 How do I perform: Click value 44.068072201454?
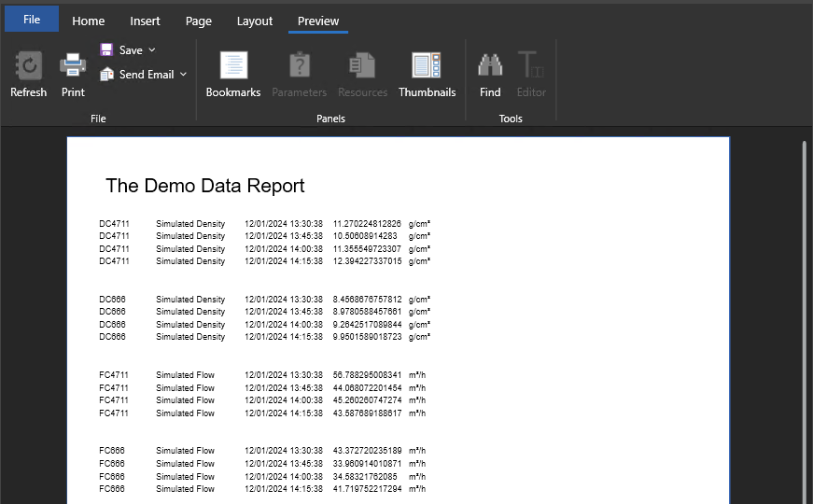pyautogui.click(x=367, y=388)
